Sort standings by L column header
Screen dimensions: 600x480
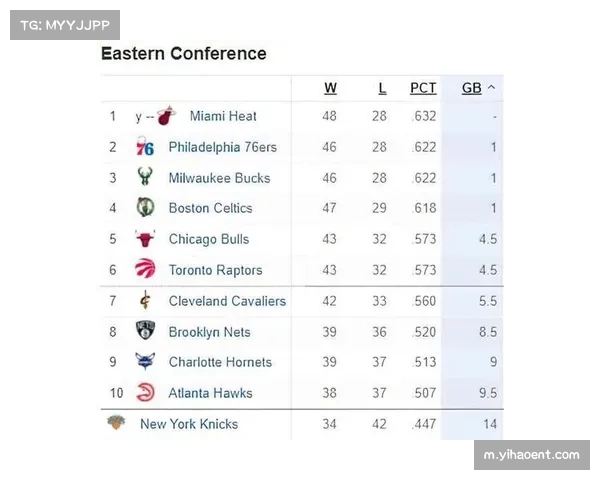[x=382, y=88]
